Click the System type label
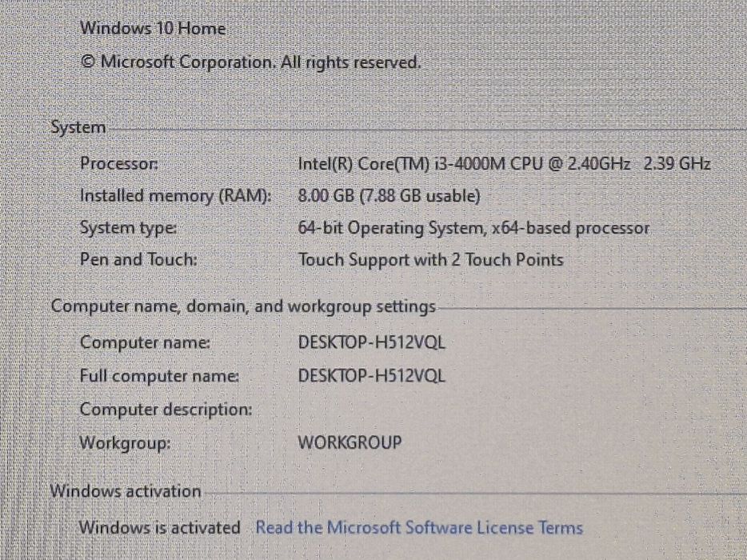Image resolution: width=747 pixels, height=560 pixels. click(x=128, y=228)
